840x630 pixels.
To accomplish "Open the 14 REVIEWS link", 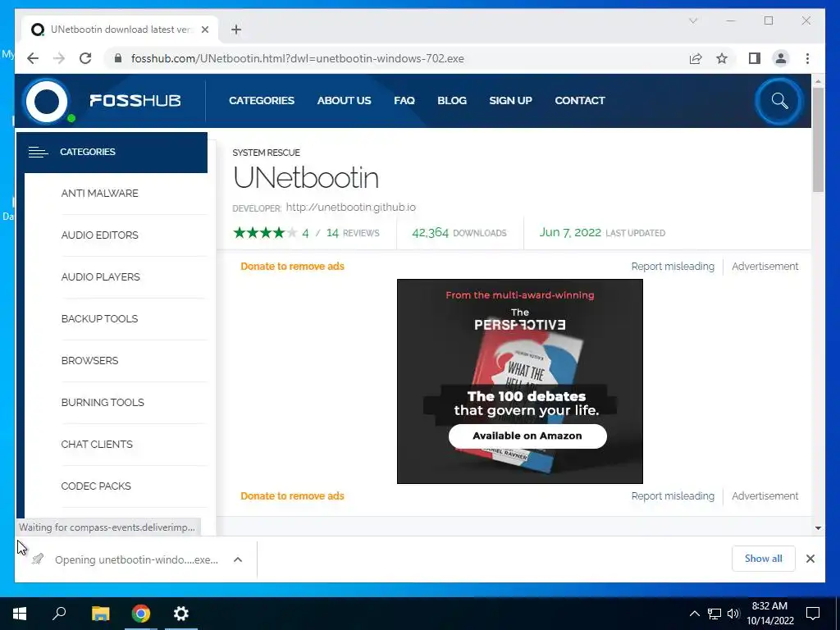I will point(353,233).
